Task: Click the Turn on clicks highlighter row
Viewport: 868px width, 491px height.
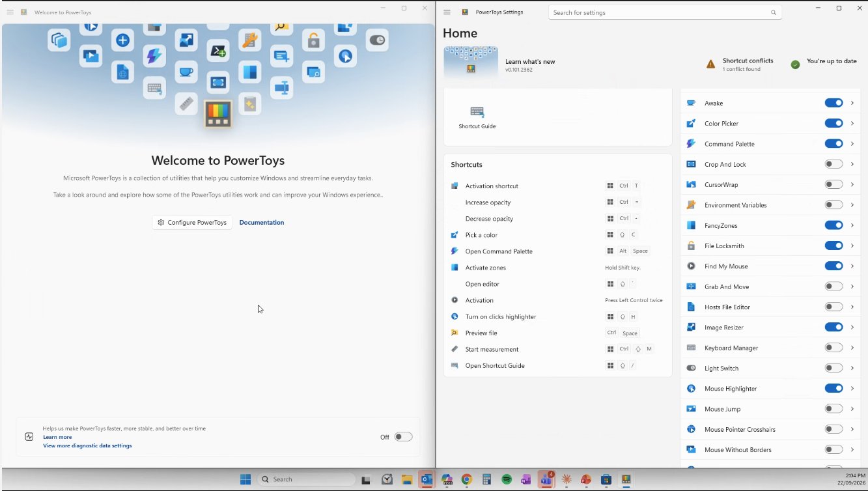Action: (557, 317)
